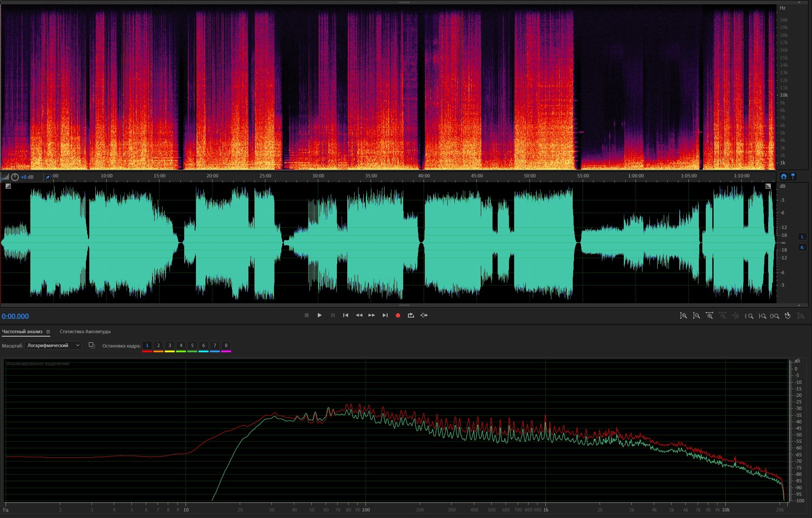Click freeze frame button 1

tap(147, 346)
